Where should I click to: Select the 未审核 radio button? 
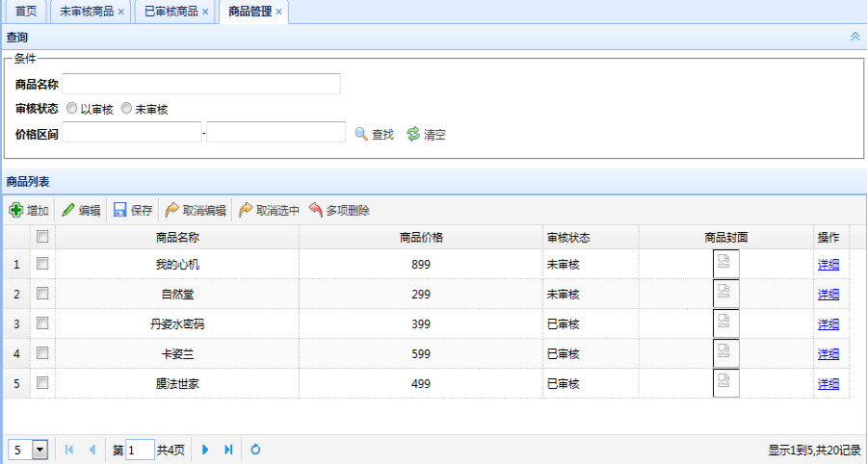(126, 109)
